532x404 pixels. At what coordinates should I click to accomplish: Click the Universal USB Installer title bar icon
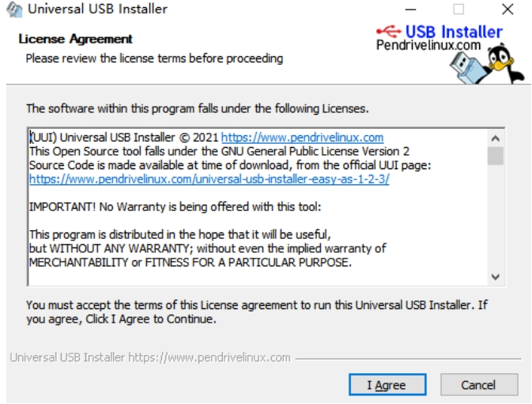(x=14, y=9)
